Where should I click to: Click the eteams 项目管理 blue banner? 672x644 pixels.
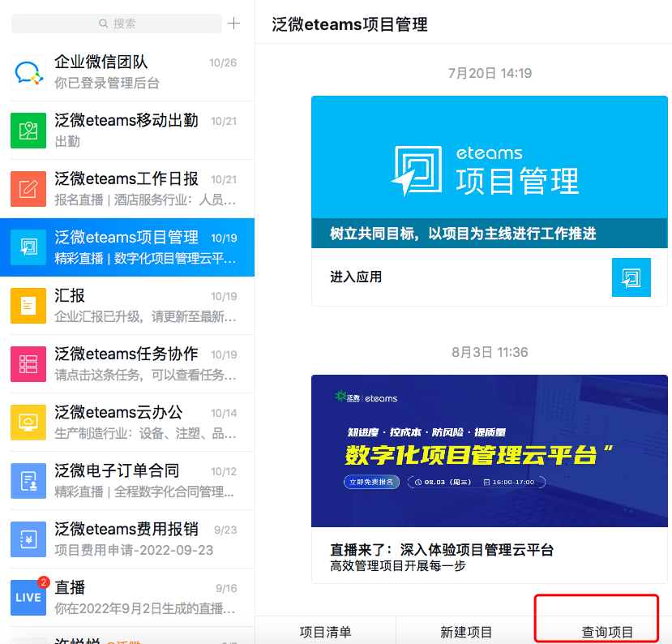[489, 171]
